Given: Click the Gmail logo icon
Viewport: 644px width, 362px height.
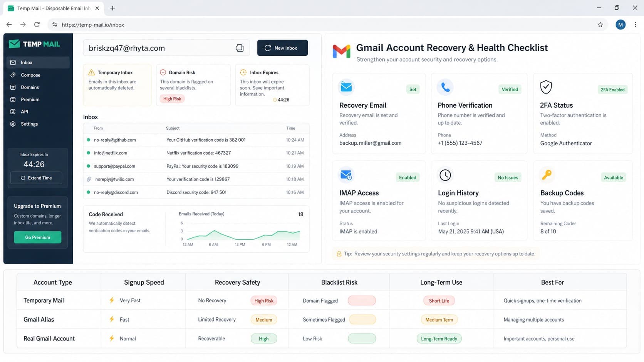Looking at the screenshot, I should [341, 52].
